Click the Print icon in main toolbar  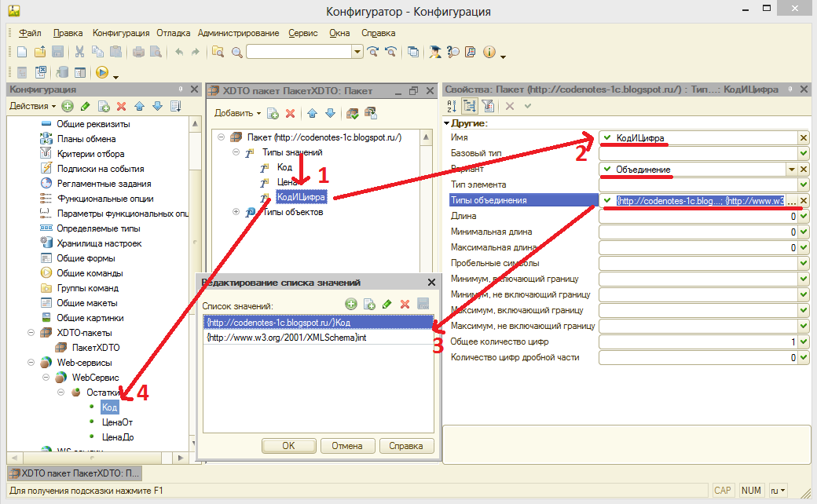pyautogui.click(x=138, y=52)
